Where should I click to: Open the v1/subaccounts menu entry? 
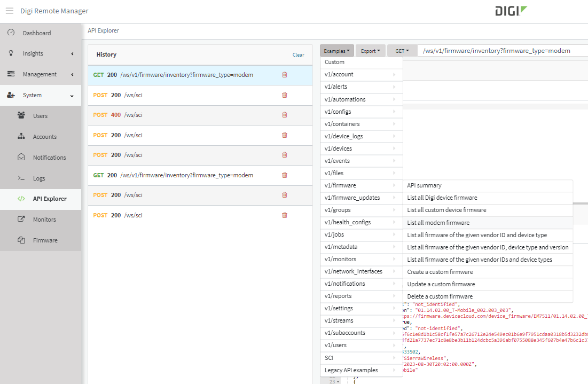pos(361,333)
